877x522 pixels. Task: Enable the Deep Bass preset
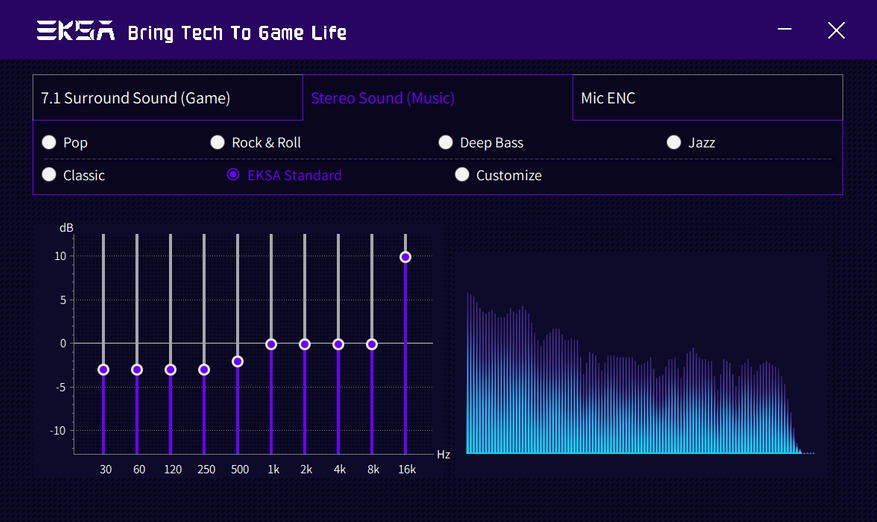coord(446,143)
